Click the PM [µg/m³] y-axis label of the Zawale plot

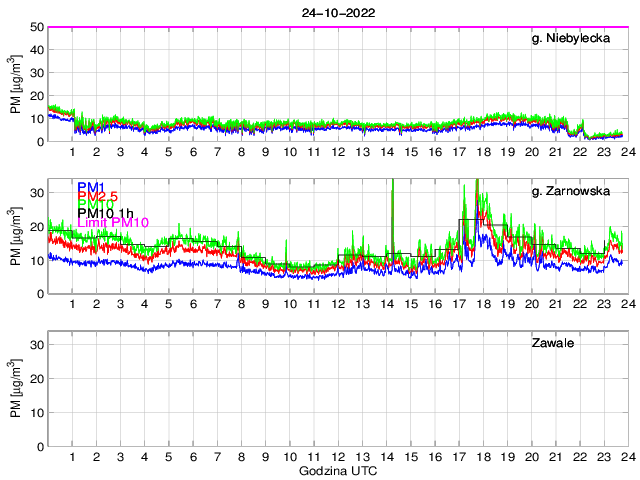coord(16,389)
